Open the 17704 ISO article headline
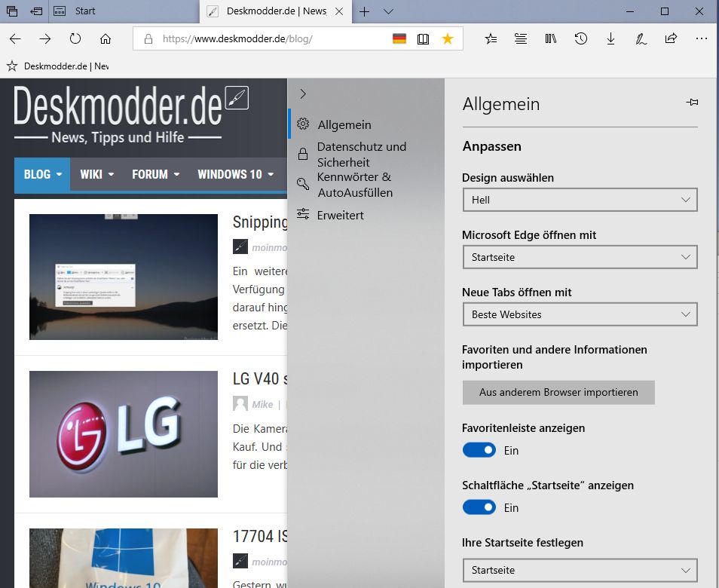Image resolution: width=719 pixels, height=588 pixels. pos(260,536)
